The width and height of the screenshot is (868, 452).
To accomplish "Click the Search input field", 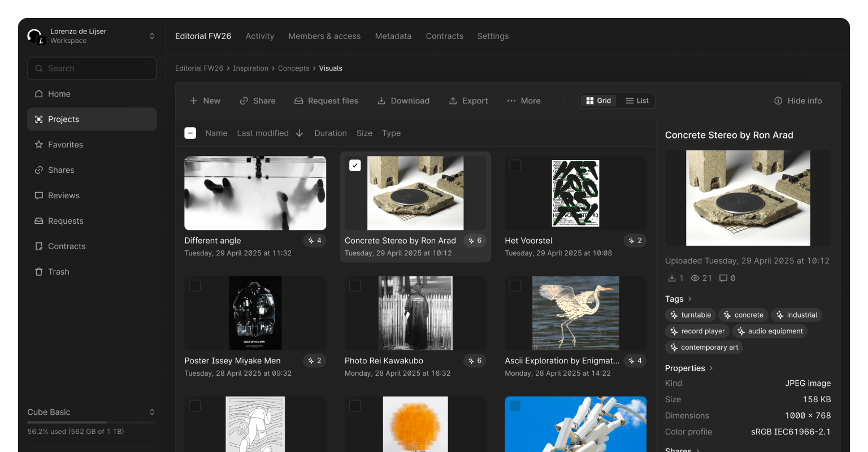I will [92, 68].
